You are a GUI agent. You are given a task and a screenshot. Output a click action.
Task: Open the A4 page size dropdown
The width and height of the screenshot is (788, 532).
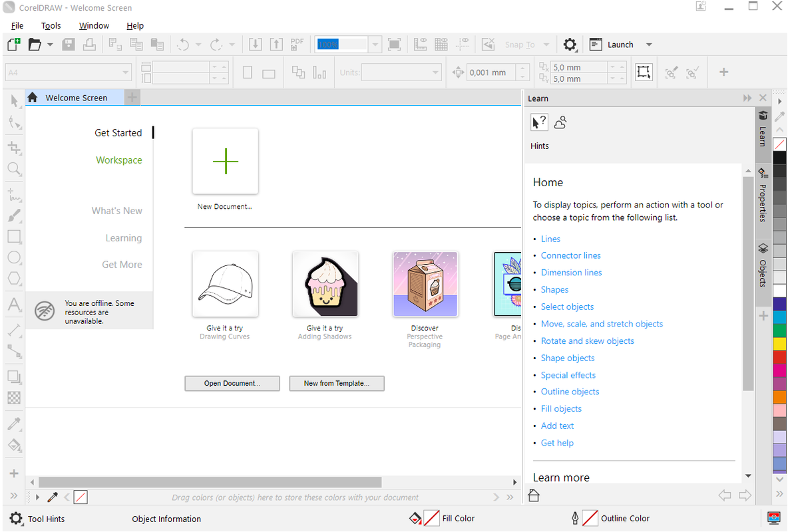125,72
